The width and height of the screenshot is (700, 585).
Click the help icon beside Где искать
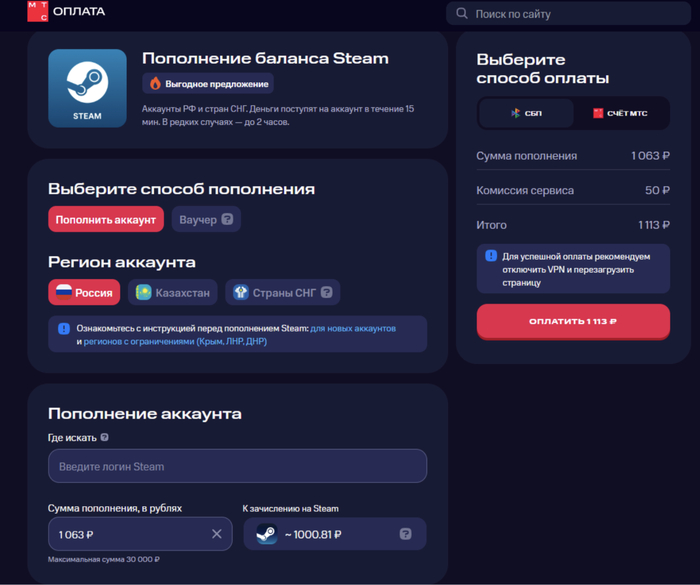pos(105,437)
